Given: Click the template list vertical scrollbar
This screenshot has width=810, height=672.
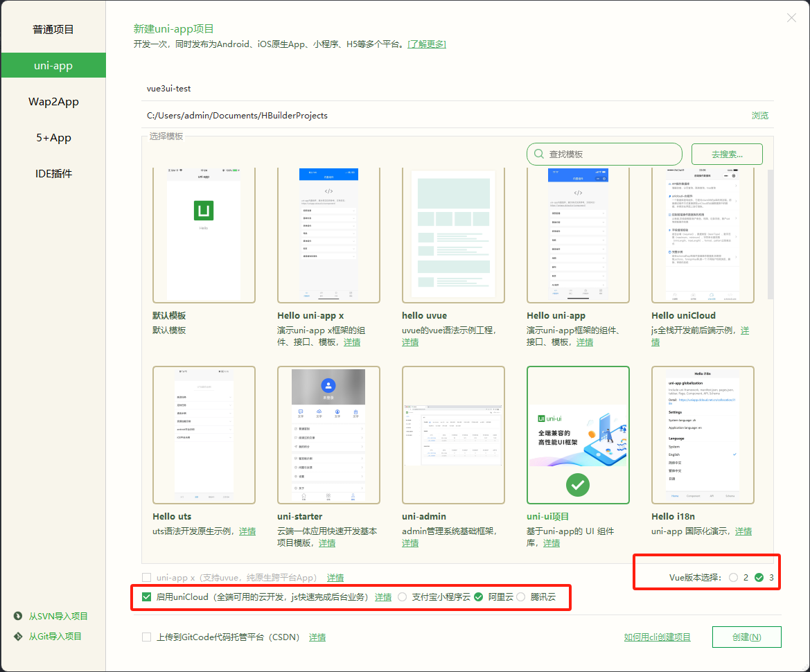Looking at the screenshot, I should click(771, 234).
